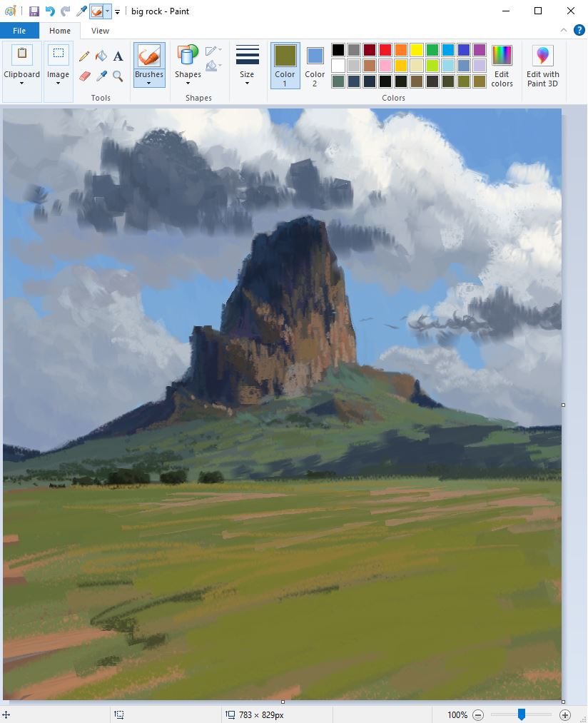The image size is (588, 723).
Task: Close the Paint window
Action: pos(570,11)
